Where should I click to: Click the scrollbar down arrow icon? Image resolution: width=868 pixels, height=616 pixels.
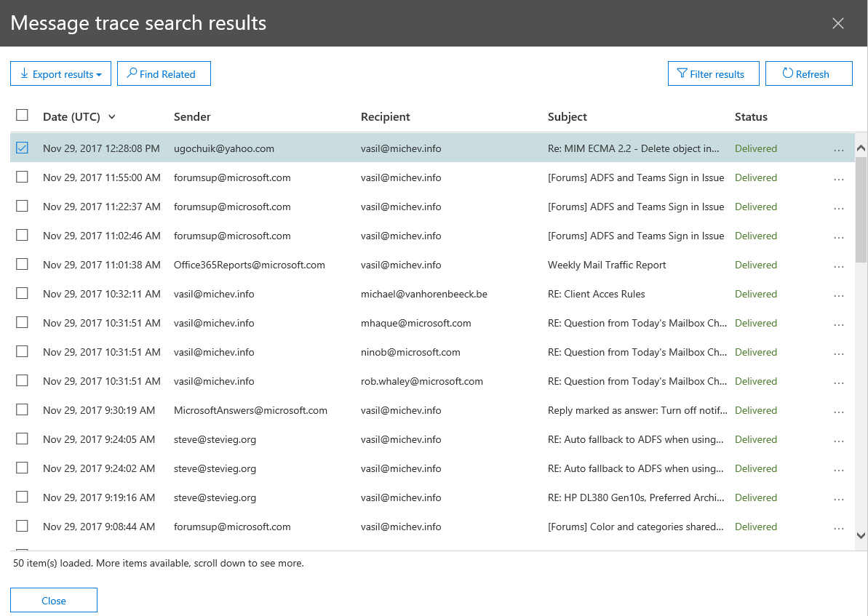pos(861,535)
